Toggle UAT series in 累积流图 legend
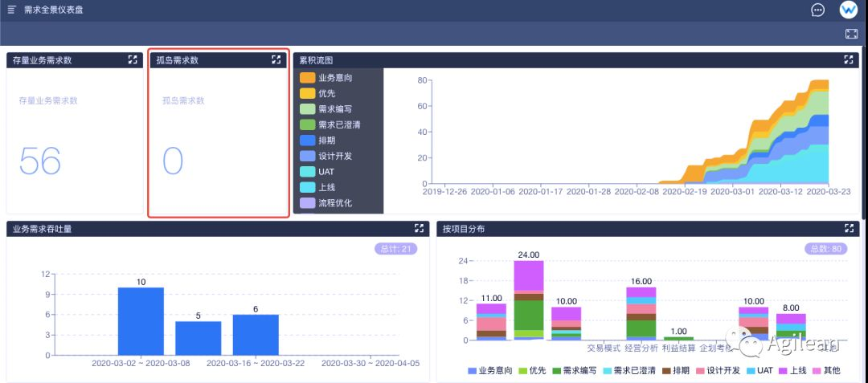Viewport: 868px width, 383px height. pyautogui.click(x=317, y=172)
